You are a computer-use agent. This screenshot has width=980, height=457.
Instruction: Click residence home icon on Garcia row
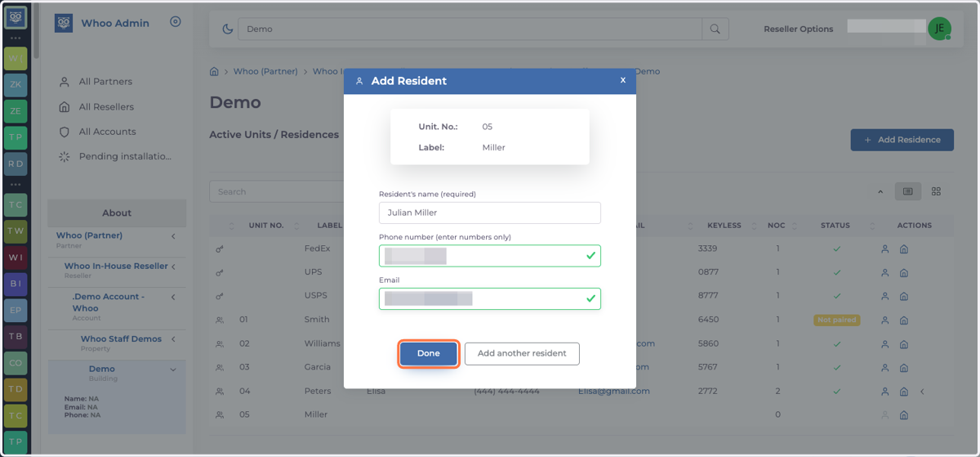click(904, 368)
